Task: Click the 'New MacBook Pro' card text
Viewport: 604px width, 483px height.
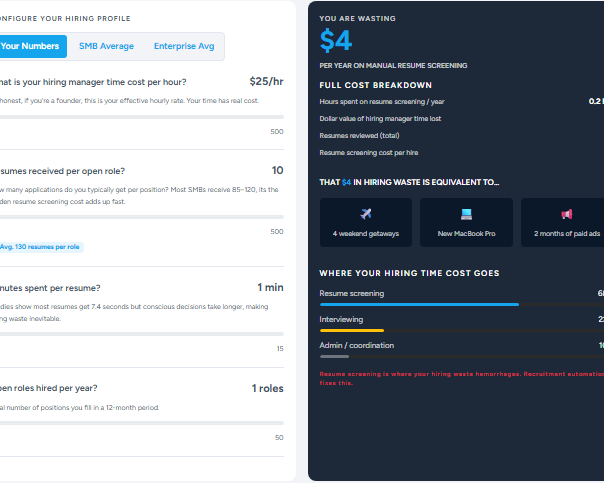Action: click(x=466, y=233)
